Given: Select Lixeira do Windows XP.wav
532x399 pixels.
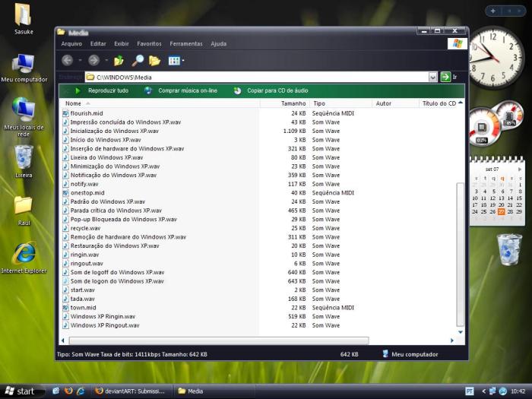Looking at the screenshot, I should point(103,157).
